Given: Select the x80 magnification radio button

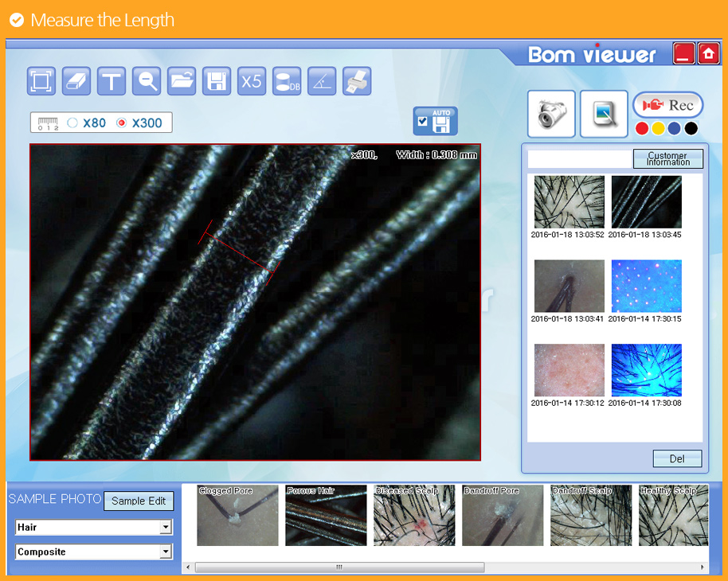Looking at the screenshot, I should click(x=73, y=123).
